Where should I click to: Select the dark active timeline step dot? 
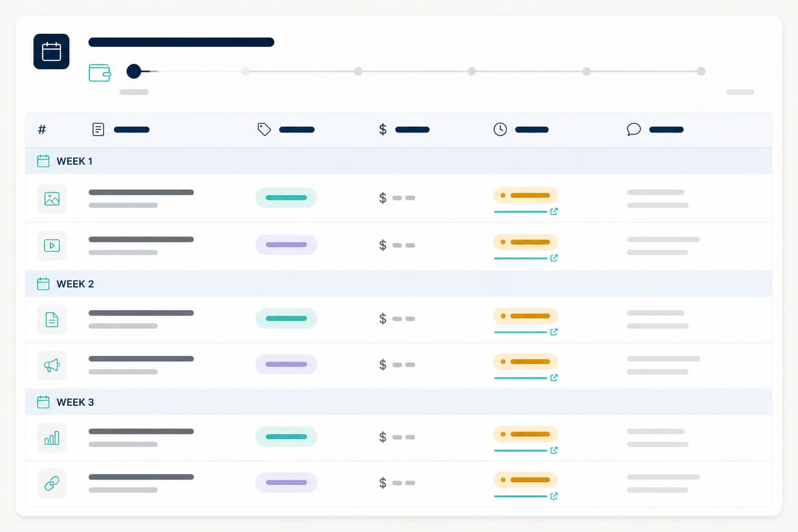tap(134, 71)
